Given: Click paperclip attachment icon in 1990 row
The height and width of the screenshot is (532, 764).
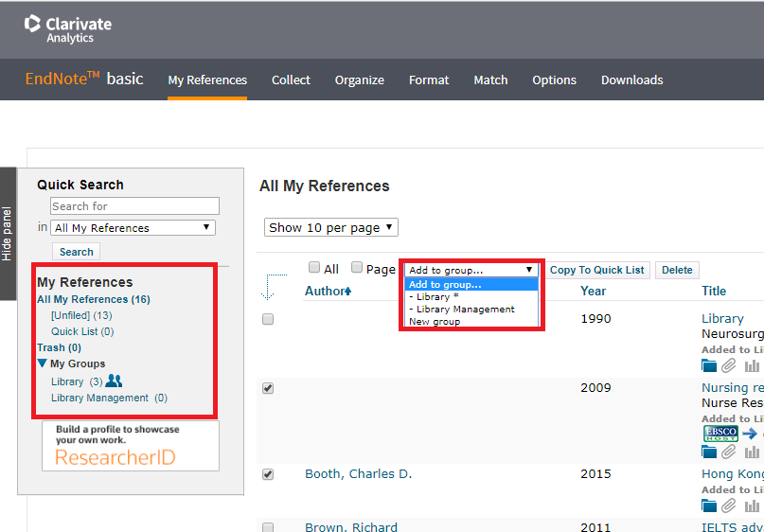Looking at the screenshot, I should click(x=728, y=365).
